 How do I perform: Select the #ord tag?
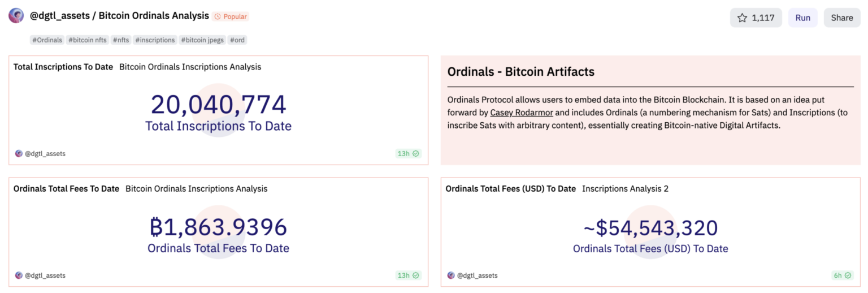click(237, 40)
